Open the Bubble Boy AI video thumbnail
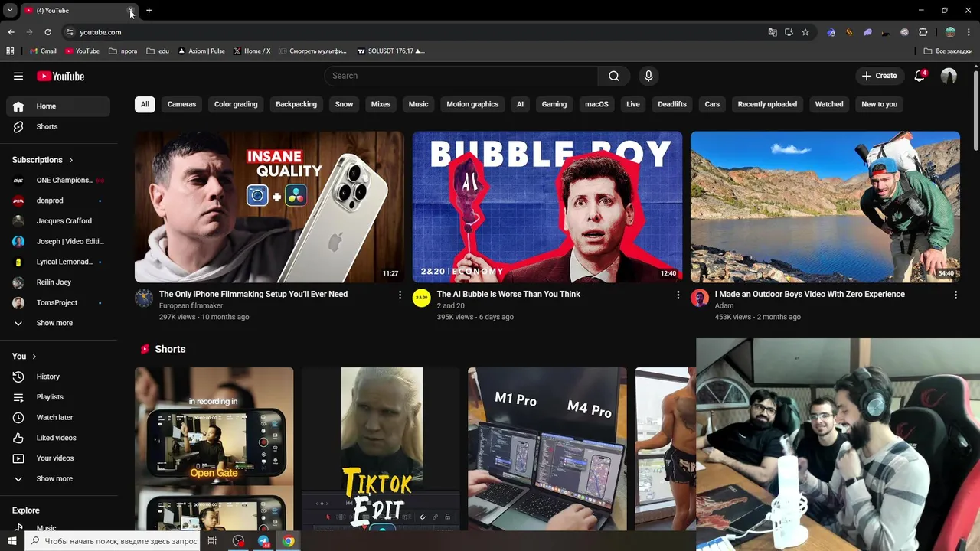 [547, 207]
